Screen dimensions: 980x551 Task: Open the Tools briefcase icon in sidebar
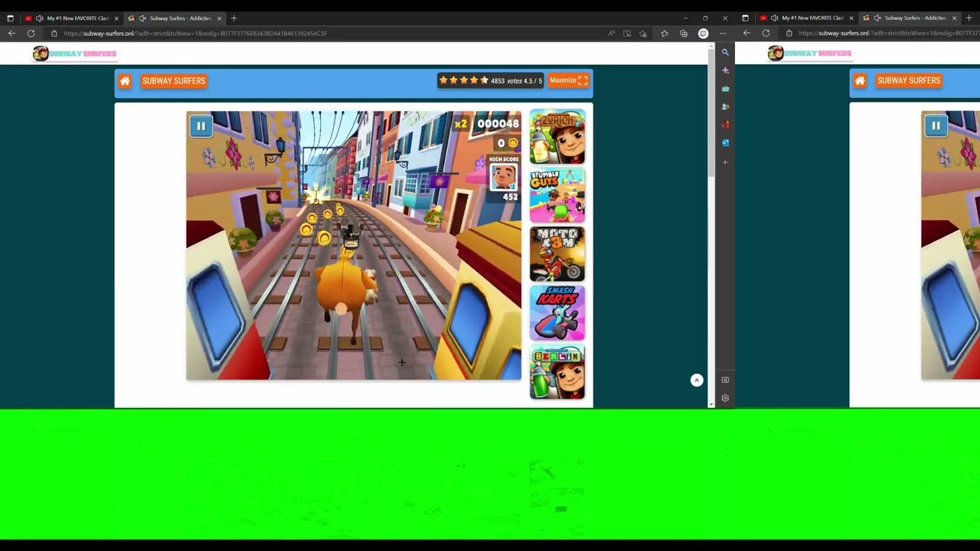click(x=725, y=89)
